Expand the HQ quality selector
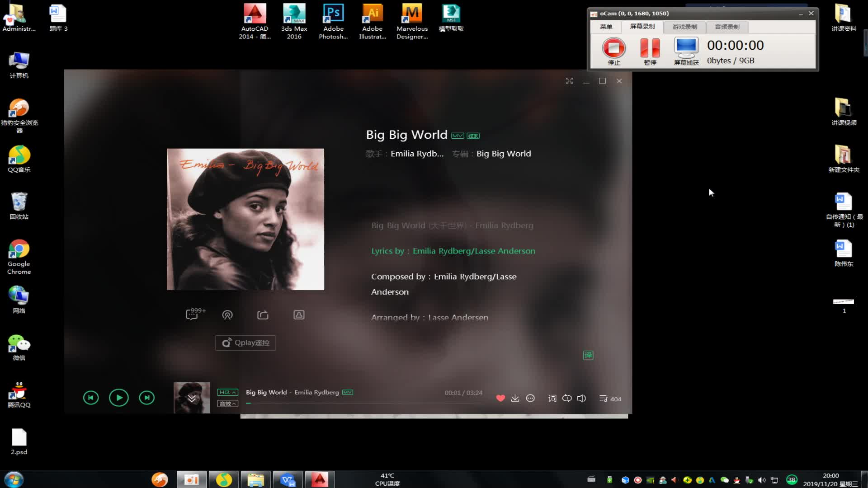The height and width of the screenshot is (488, 868). [227, 392]
